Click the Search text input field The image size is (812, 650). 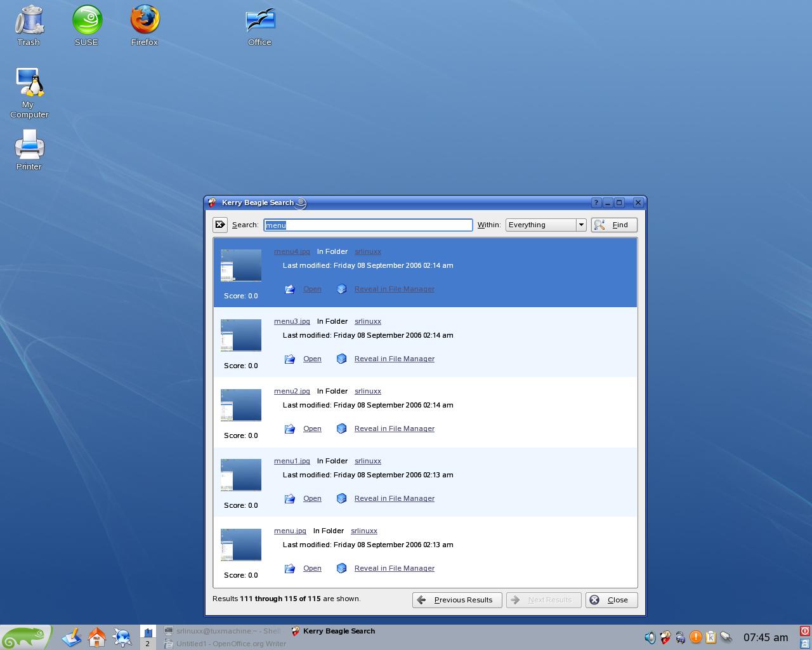coord(368,225)
